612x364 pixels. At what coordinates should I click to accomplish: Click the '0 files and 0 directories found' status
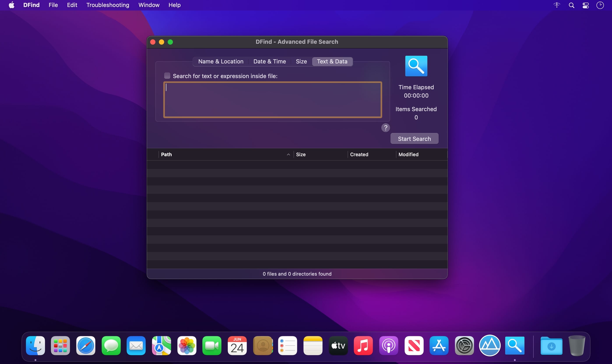point(297,274)
